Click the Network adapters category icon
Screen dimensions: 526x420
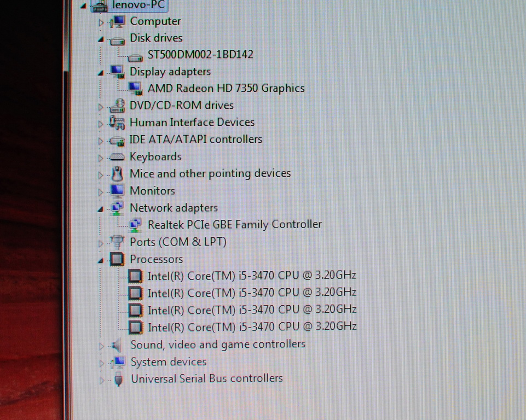point(117,208)
